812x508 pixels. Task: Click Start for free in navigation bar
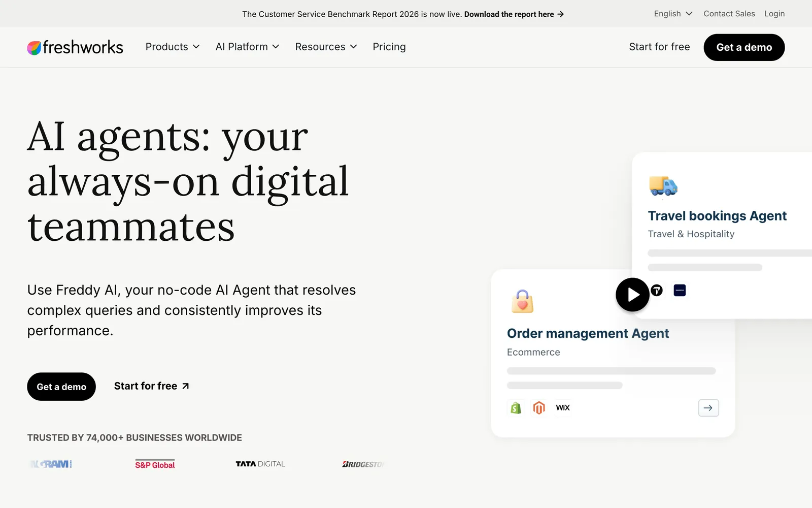click(x=659, y=47)
